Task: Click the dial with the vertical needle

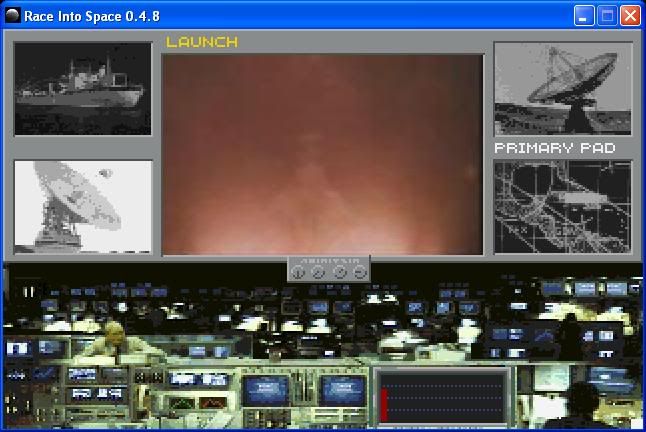Action: (298, 272)
